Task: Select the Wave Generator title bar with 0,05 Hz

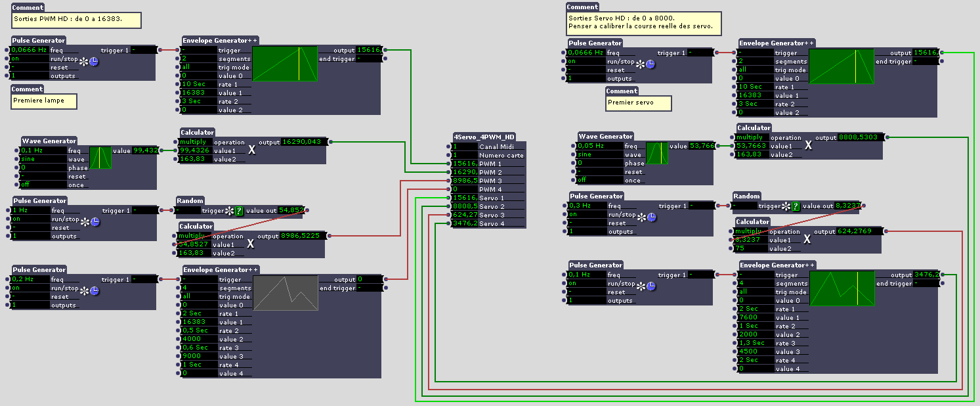Action: tap(605, 137)
